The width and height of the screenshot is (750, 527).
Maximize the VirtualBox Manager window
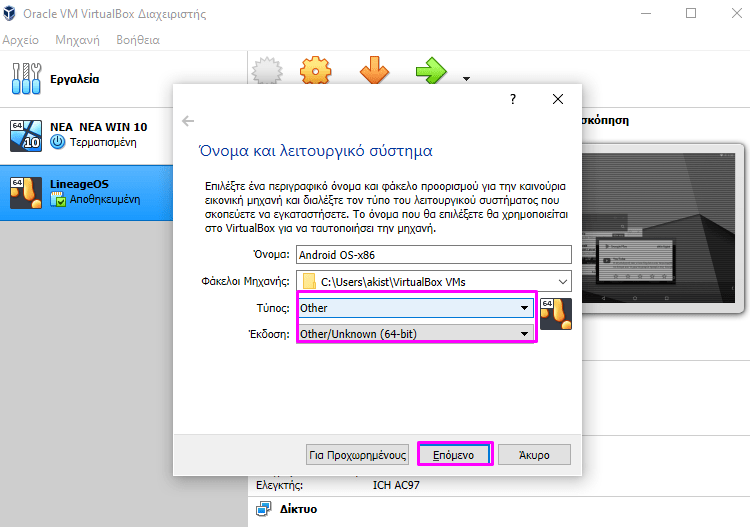pos(691,13)
